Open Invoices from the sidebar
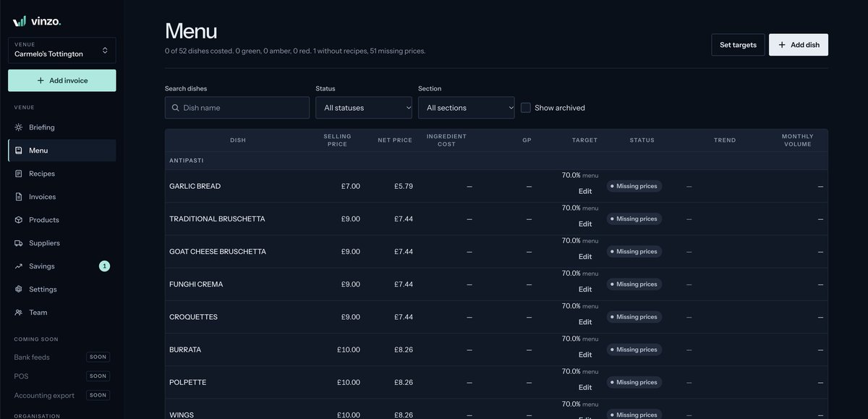Image resolution: width=868 pixels, height=419 pixels. tap(61, 197)
